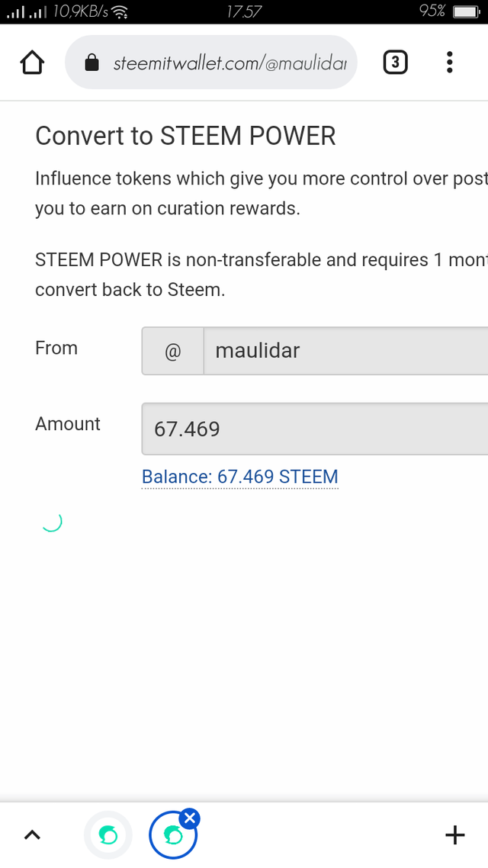488x868 pixels.
Task: Tap the Wi-Fi icon in status bar
Action: [x=120, y=11]
